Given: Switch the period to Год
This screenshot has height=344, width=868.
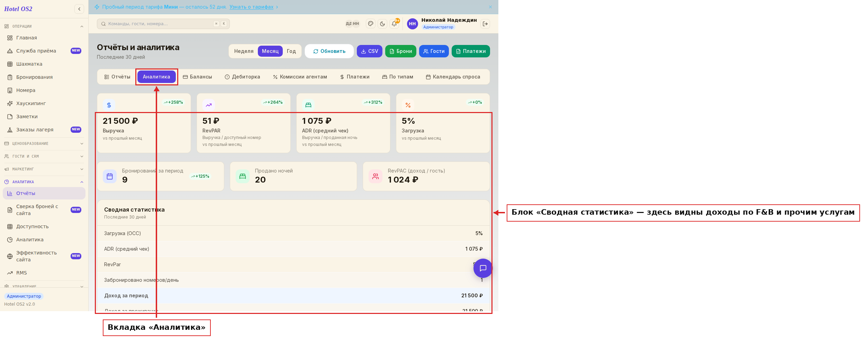Looking at the screenshot, I should tap(291, 51).
